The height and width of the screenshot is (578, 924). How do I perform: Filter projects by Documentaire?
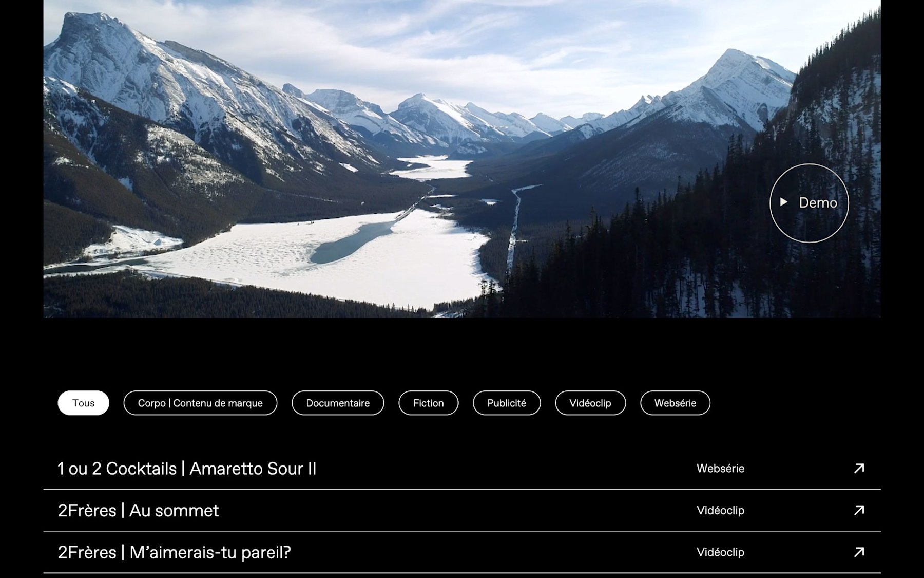pyautogui.click(x=338, y=403)
